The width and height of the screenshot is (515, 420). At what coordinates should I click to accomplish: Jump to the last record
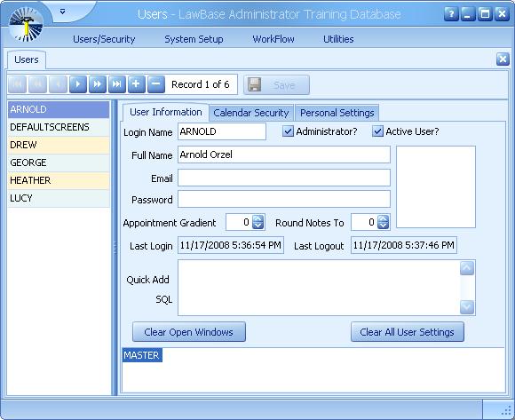(x=117, y=84)
